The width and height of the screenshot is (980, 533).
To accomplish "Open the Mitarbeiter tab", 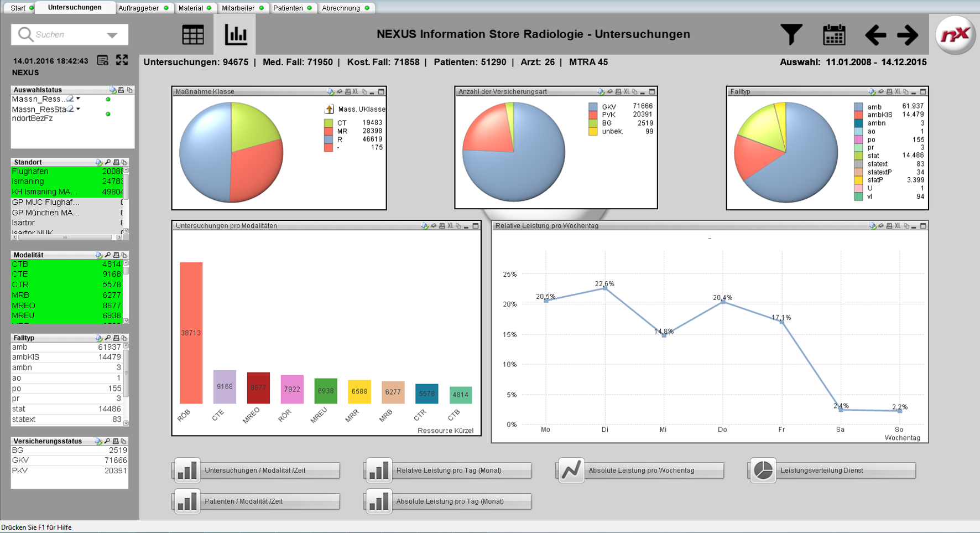I will coord(242,8).
